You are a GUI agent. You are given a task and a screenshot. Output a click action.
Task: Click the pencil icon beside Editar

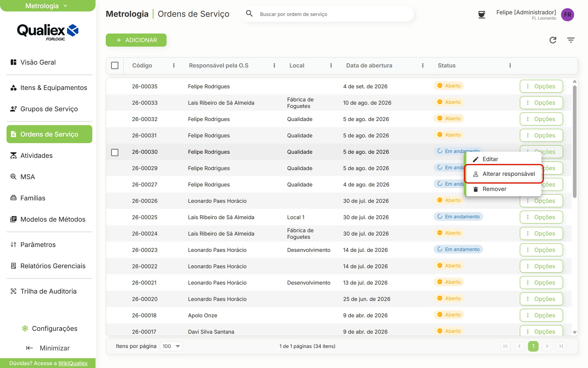click(476, 159)
